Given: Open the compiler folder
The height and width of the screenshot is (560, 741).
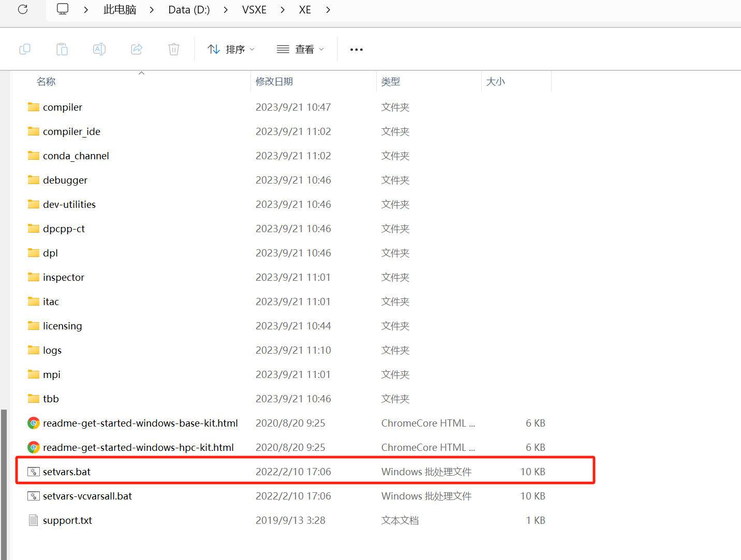Looking at the screenshot, I should (62, 107).
